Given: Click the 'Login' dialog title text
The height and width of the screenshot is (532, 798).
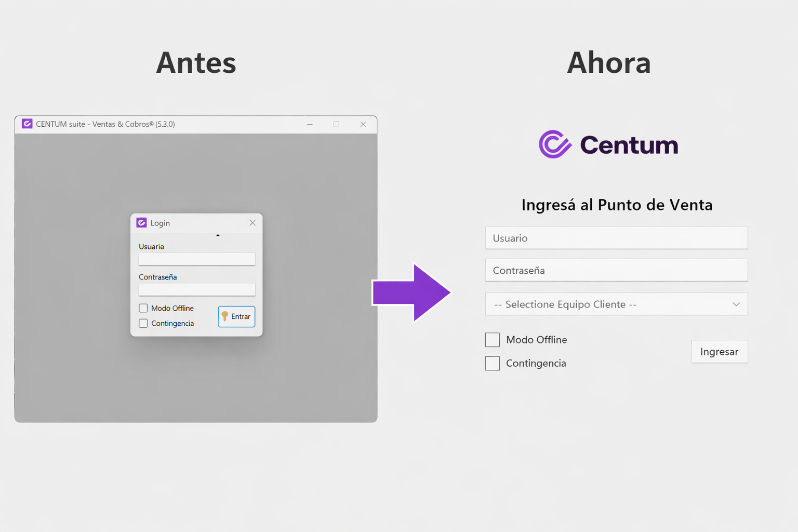Looking at the screenshot, I should point(160,223).
